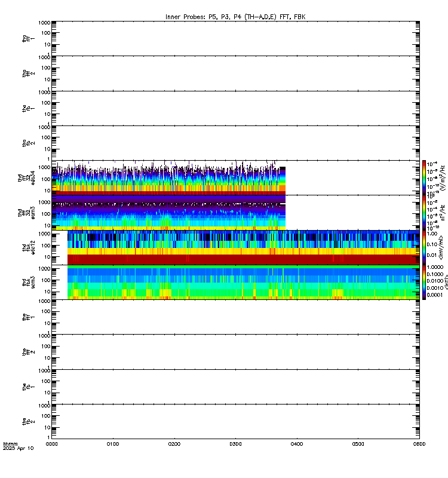Click the 'the fb 2' panel label

(x=29, y=422)
